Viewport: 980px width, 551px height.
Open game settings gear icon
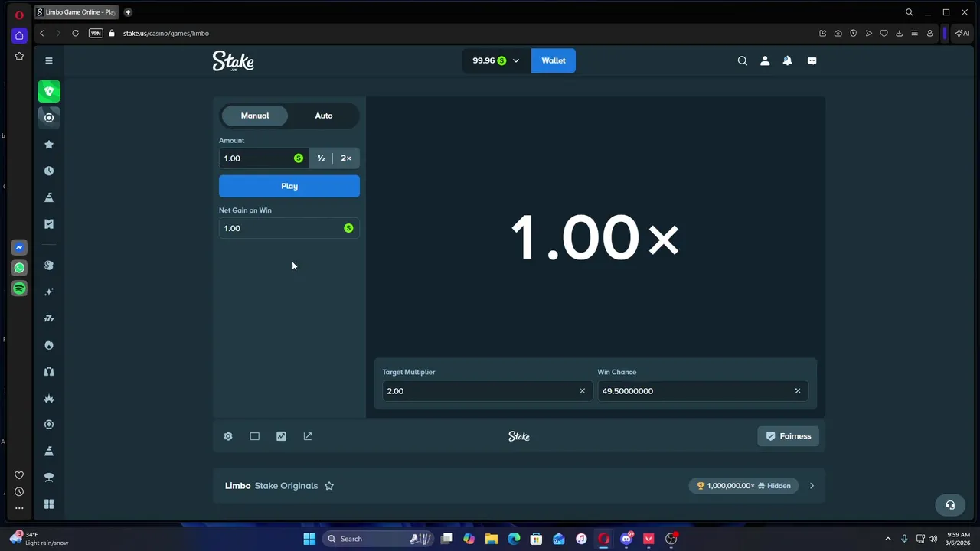228,436
